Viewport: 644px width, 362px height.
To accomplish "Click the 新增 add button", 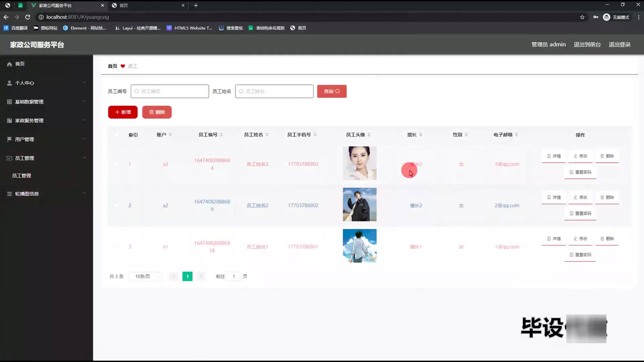I will 123,112.
